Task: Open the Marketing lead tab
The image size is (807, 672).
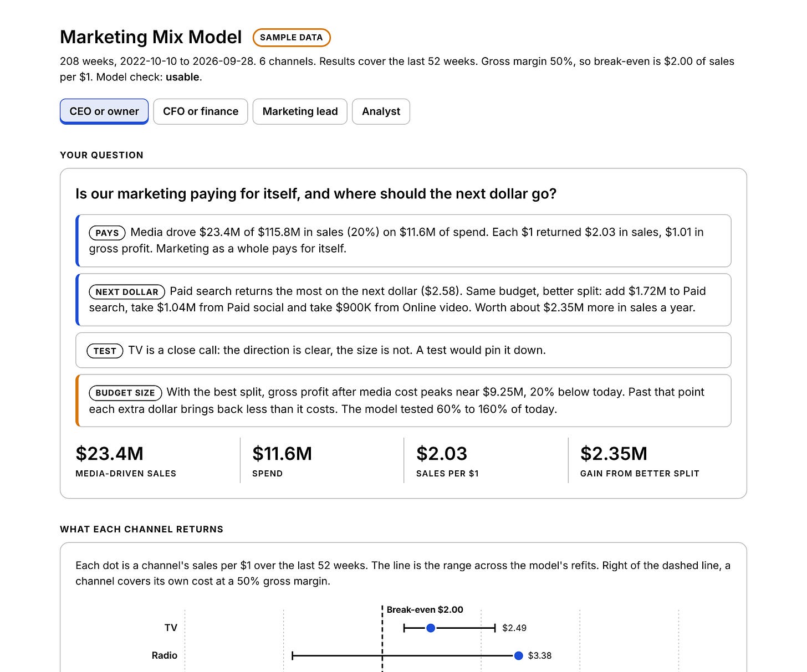Action: [300, 111]
